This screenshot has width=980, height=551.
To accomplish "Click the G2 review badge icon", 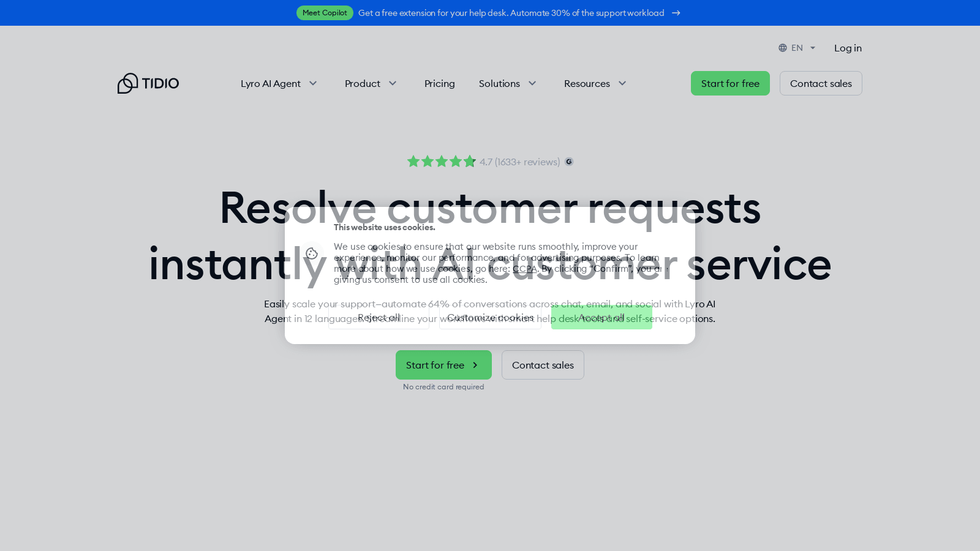I will [569, 162].
